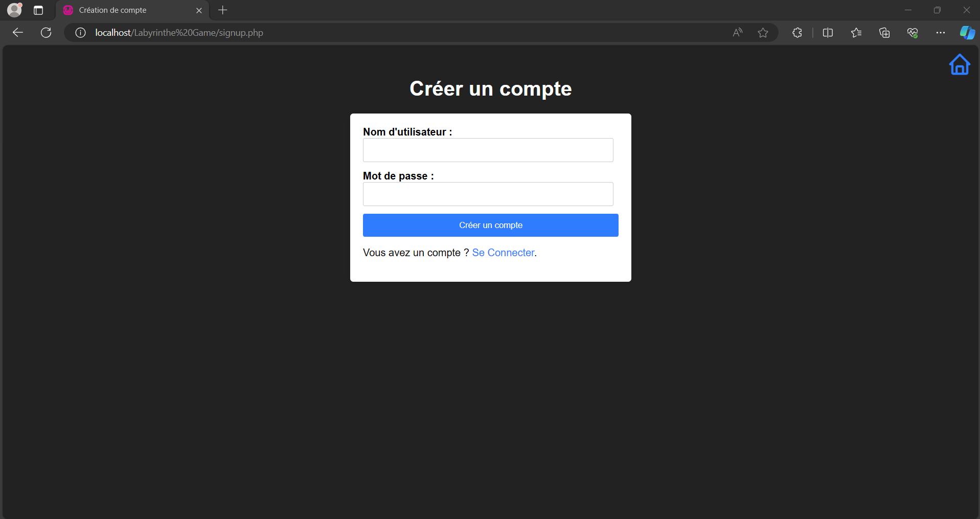
Task: Follow the Se Connecter link
Action: 503,253
